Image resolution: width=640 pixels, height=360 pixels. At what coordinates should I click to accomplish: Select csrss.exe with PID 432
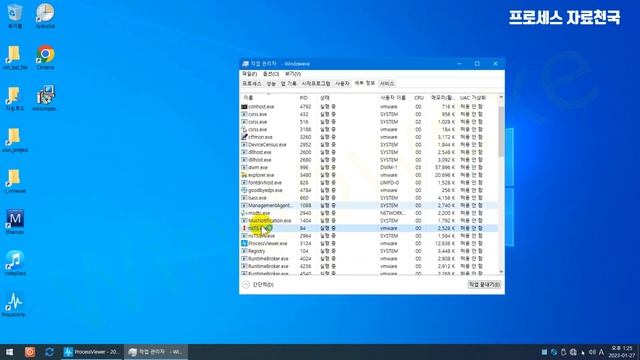(x=369, y=114)
